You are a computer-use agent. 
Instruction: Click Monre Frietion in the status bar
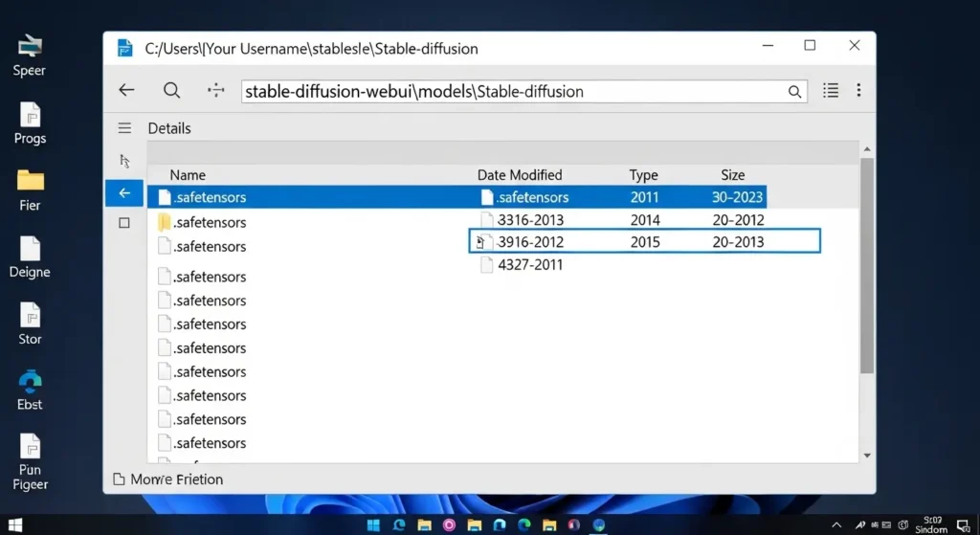(168, 479)
